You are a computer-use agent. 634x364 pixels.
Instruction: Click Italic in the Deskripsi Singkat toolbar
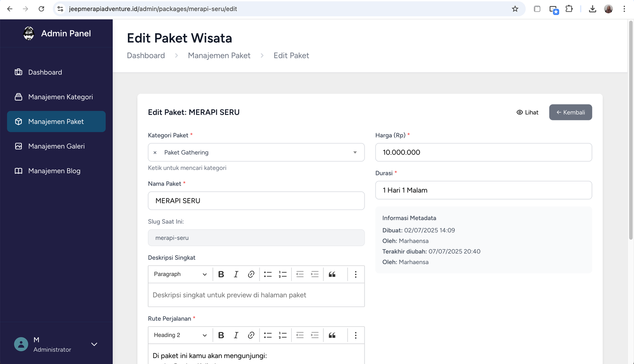[x=236, y=274]
